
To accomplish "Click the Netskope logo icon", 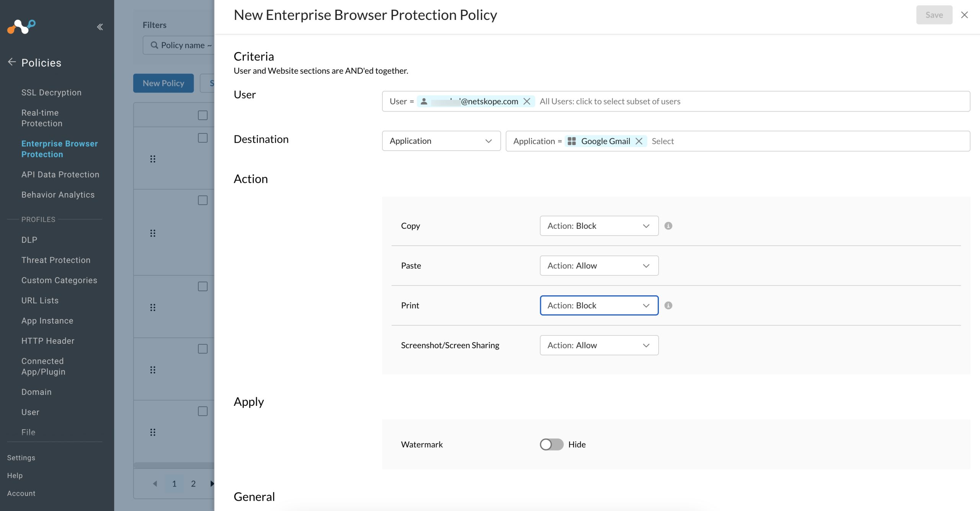I will coord(21,27).
